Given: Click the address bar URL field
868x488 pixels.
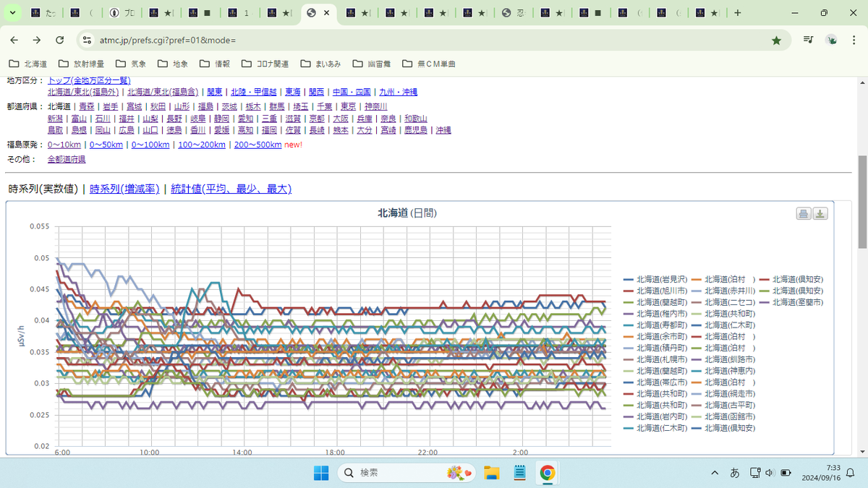Looking at the screenshot, I should pyautogui.click(x=427, y=40).
